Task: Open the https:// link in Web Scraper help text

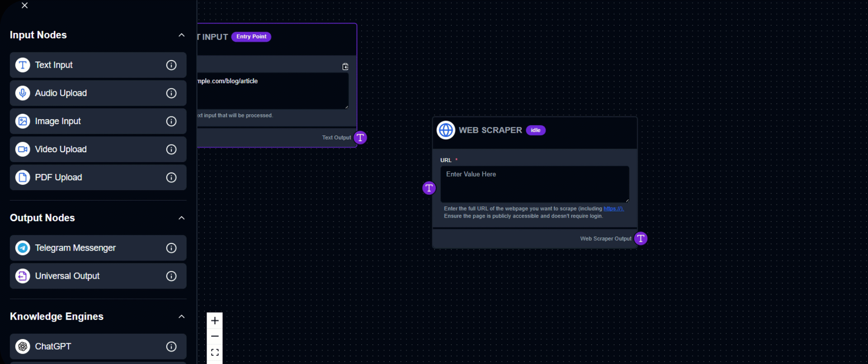Action: pyautogui.click(x=613, y=209)
